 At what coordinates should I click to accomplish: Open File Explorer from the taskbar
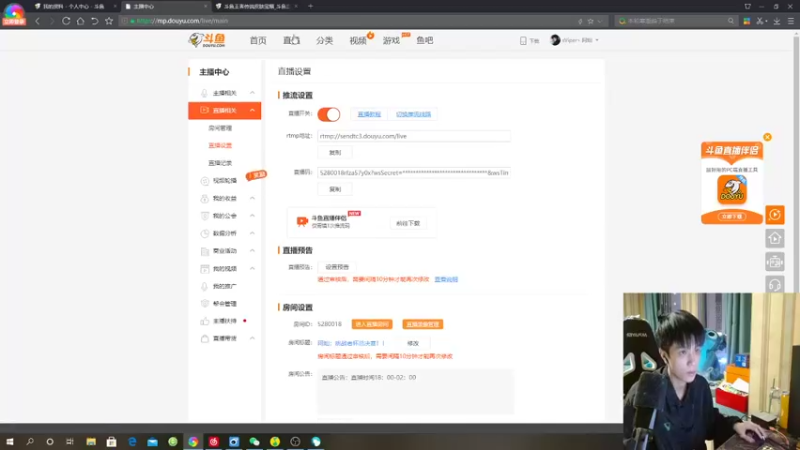click(91, 441)
